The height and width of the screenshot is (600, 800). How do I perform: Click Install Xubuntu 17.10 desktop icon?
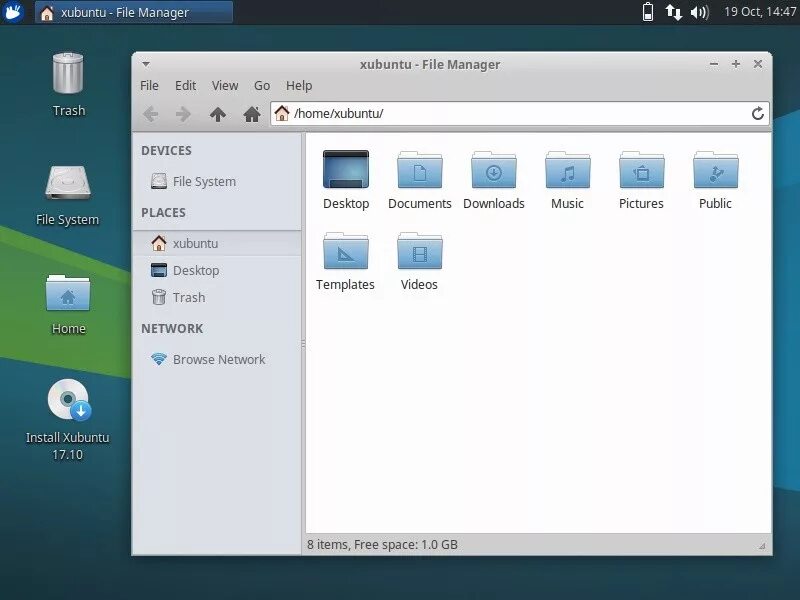coord(67,419)
